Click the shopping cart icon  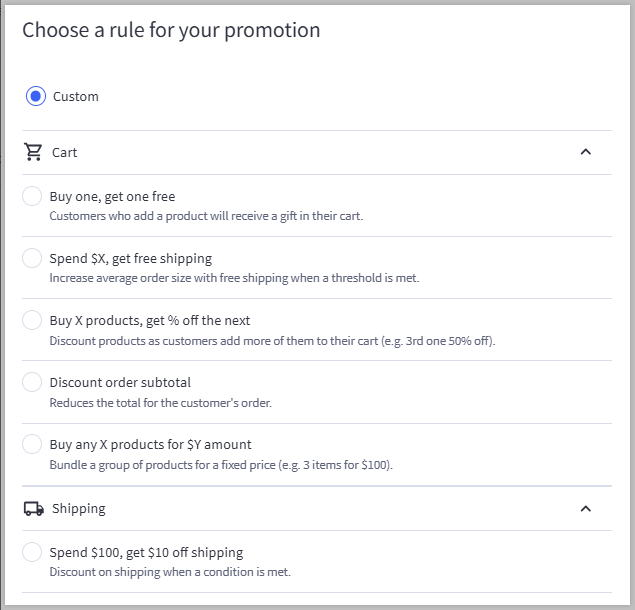33,152
